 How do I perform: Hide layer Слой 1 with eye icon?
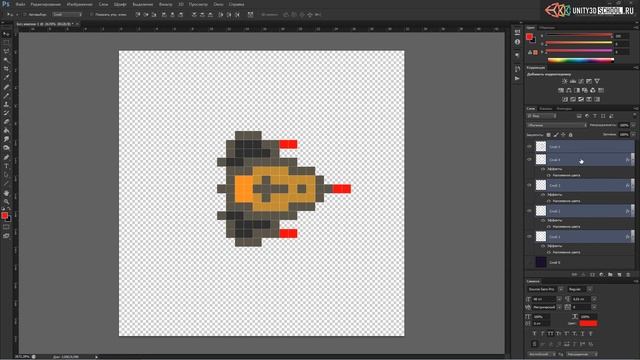tap(529, 237)
